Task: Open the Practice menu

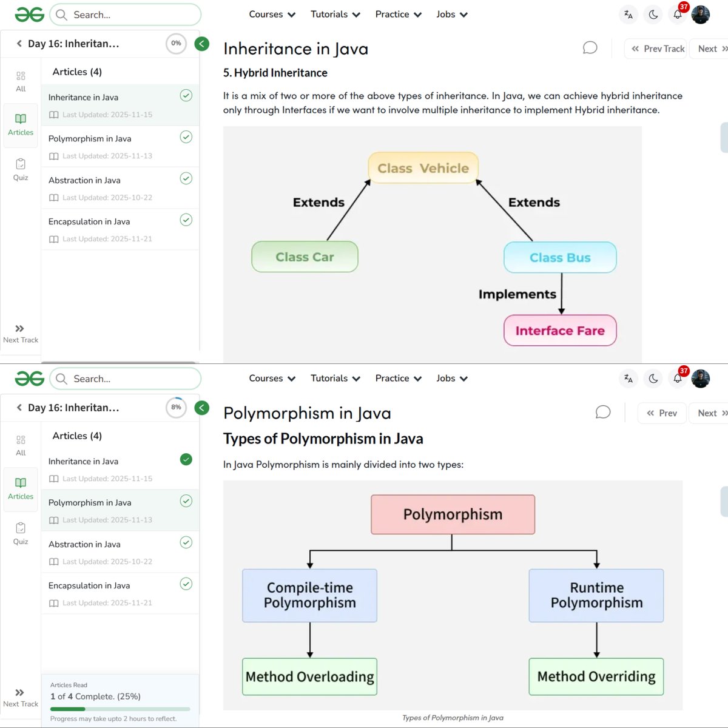Action: (x=397, y=14)
